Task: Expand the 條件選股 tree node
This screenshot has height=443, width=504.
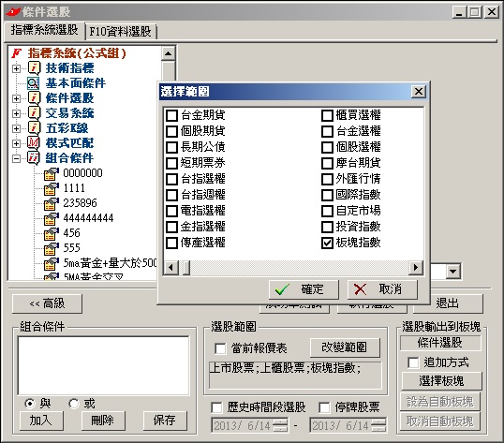Action: (x=16, y=98)
